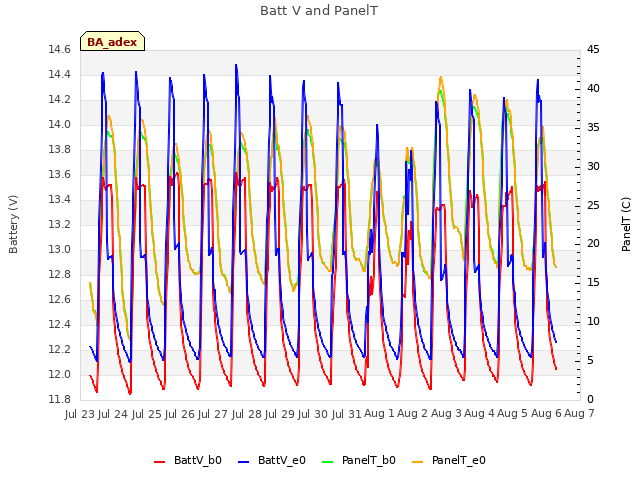Click the 0 PanelT axis tick label

coord(590,400)
